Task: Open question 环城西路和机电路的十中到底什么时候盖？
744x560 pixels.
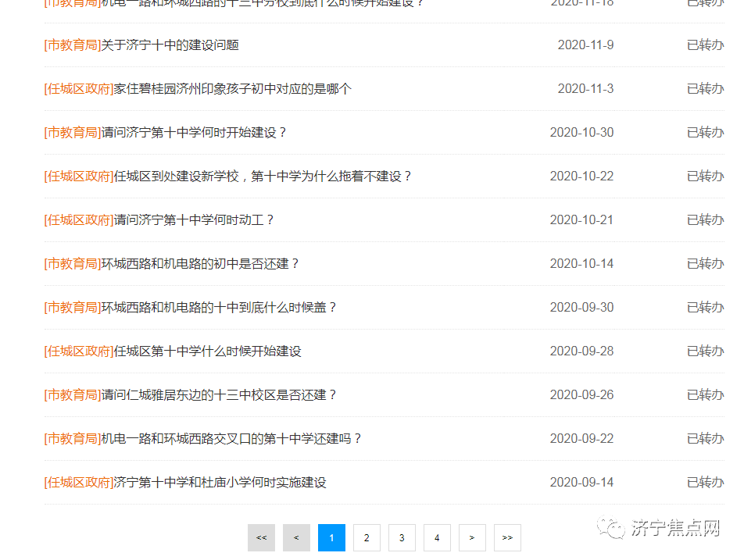Action: [x=219, y=307]
